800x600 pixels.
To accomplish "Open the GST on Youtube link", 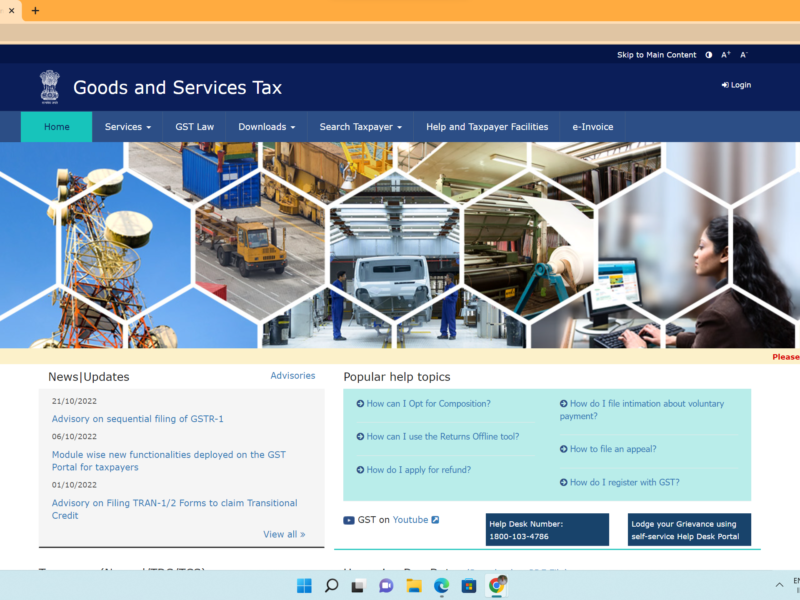I will [410, 520].
